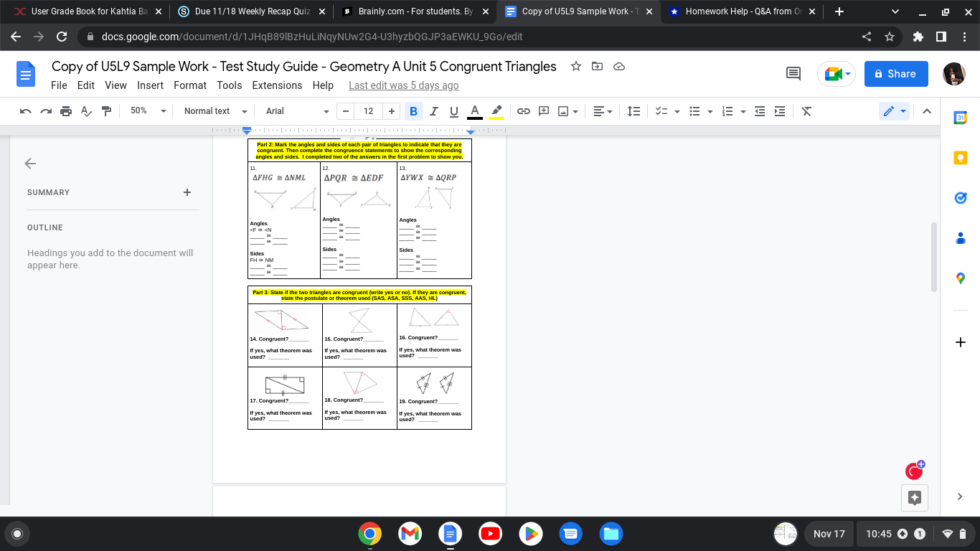
Task: Open the text color picker
Action: (474, 111)
